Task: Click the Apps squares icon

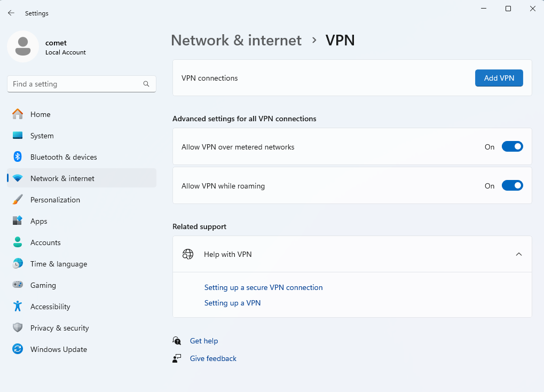Action: 18,221
